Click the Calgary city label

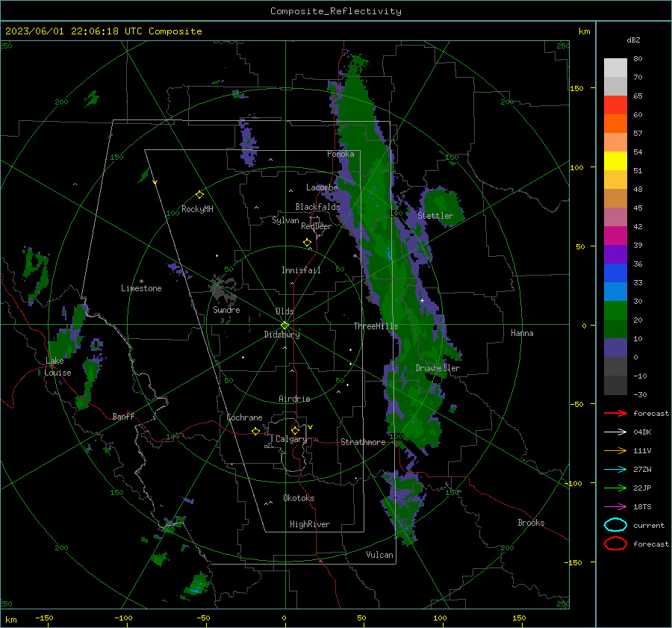point(291,439)
